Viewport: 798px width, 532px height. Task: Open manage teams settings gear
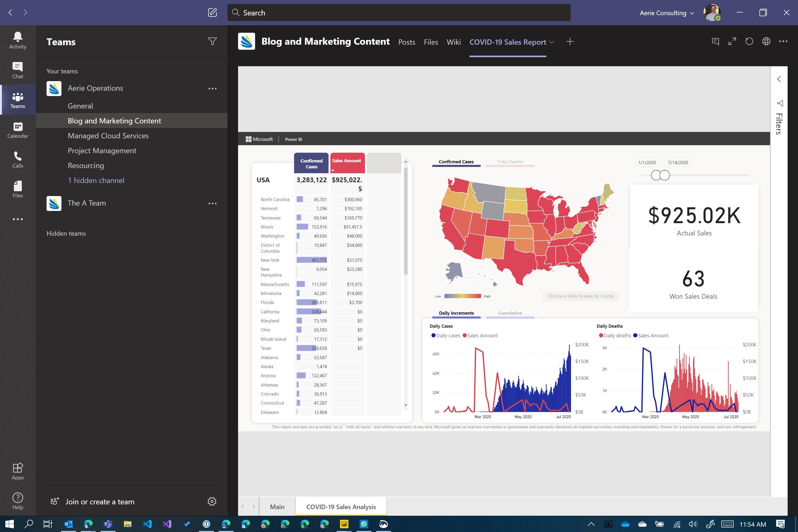coord(212,501)
